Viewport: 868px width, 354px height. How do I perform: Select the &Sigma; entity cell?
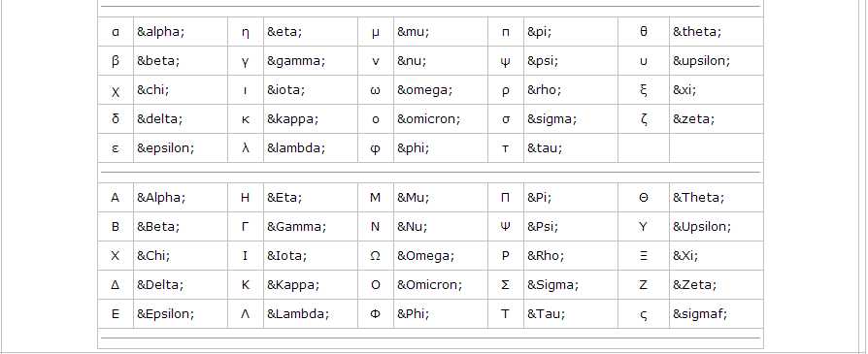click(x=570, y=285)
